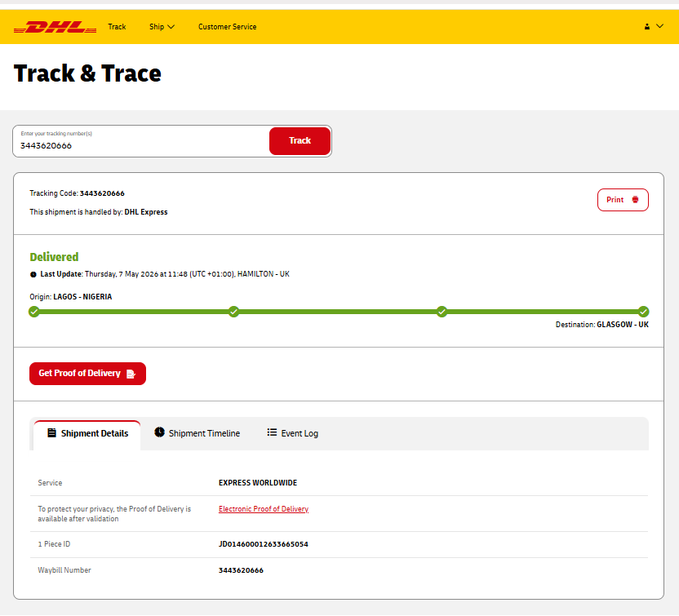This screenshot has height=616, width=679.
Task: Click the Shipment Details document icon
Action: (x=51, y=433)
